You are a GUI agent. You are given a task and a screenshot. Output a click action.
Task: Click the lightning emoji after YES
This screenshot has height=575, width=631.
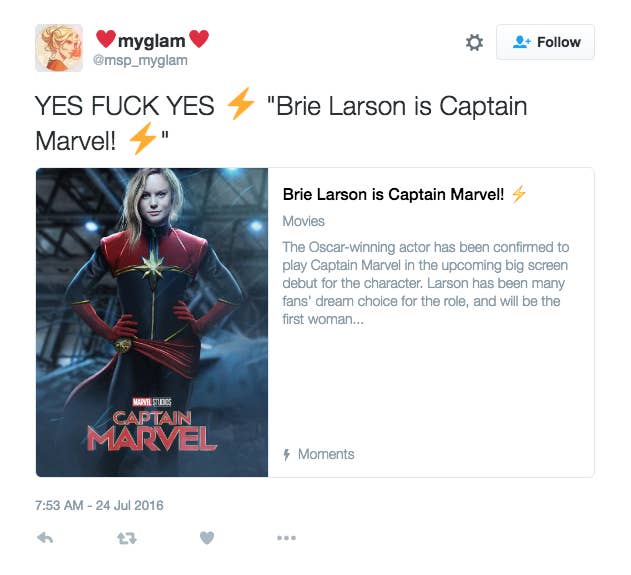(x=241, y=104)
